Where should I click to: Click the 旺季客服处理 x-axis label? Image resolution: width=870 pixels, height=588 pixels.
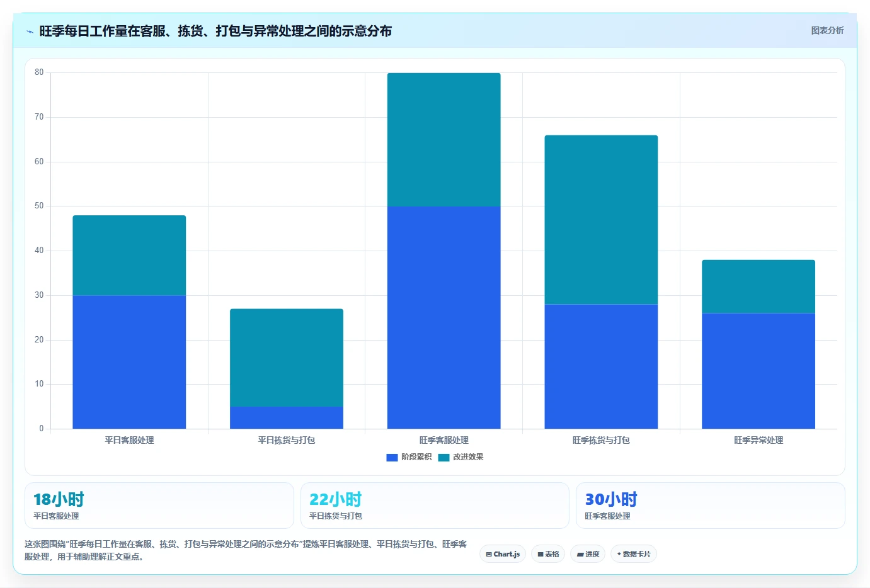coord(444,440)
